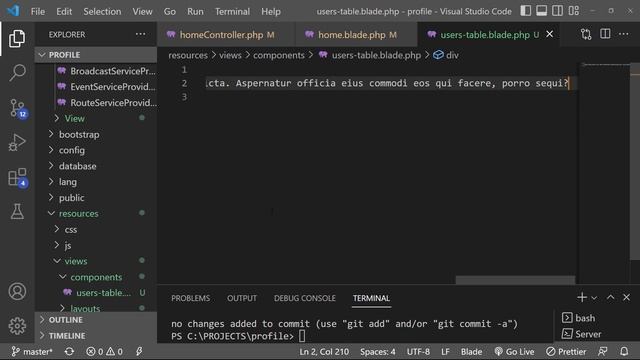The height and width of the screenshot is (360, 640).
Task: Open Run and Debug view
Action: coord(17,142)
